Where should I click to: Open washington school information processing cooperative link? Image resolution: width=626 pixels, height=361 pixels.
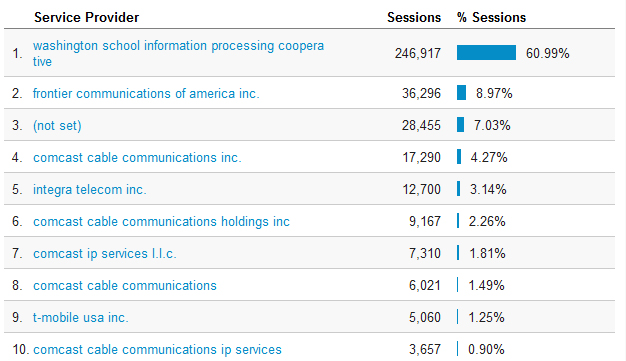[x=178, y=53]
